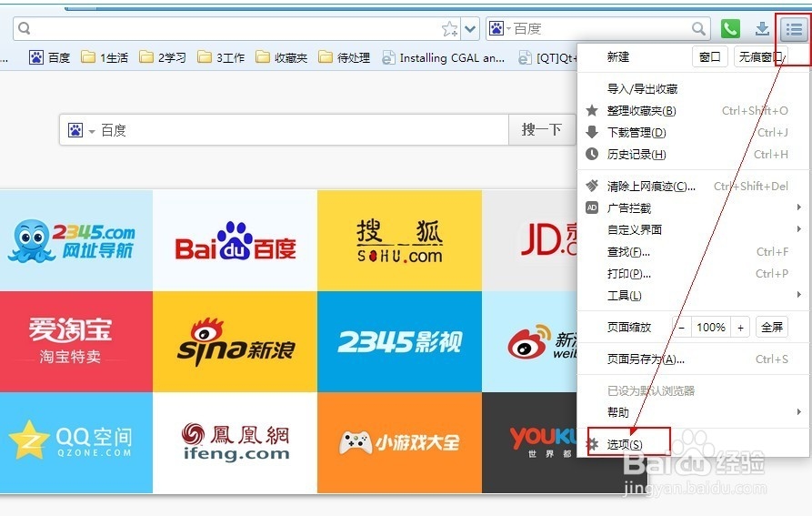Viewport: 812px width, 516px height.
Task: Click the clock icon beside 历史记录
Action: coord(592,154)
